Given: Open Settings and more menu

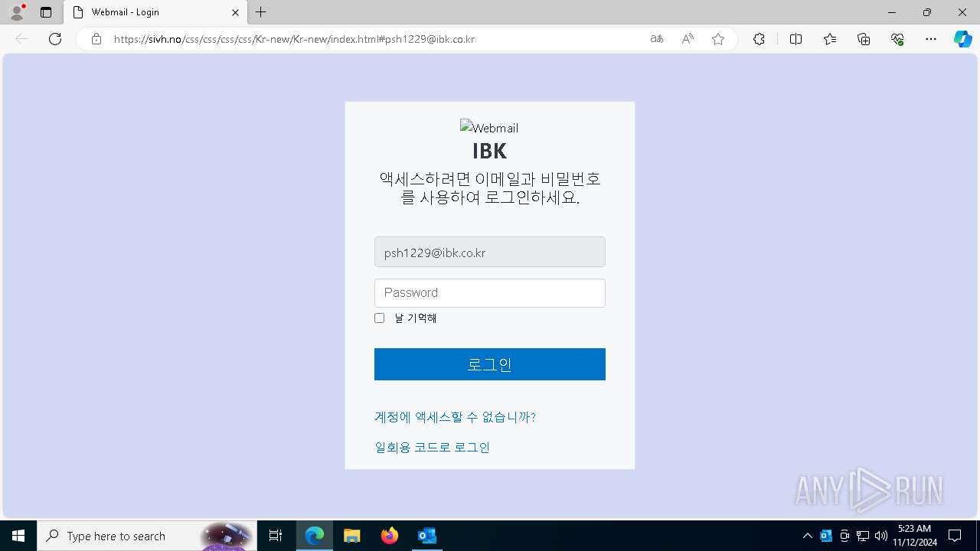Looking at the screenshot, I should click(931, 39).
